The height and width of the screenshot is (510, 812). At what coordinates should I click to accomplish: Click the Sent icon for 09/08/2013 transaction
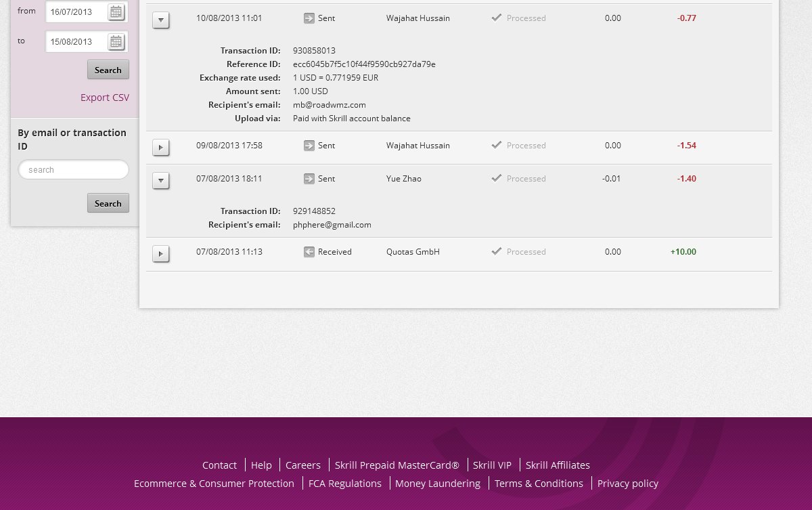309,146
